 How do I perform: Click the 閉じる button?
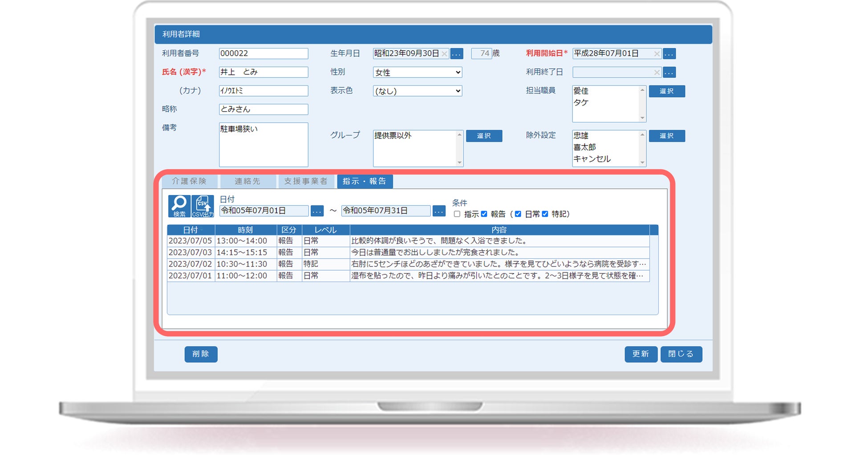coord(681,354)
